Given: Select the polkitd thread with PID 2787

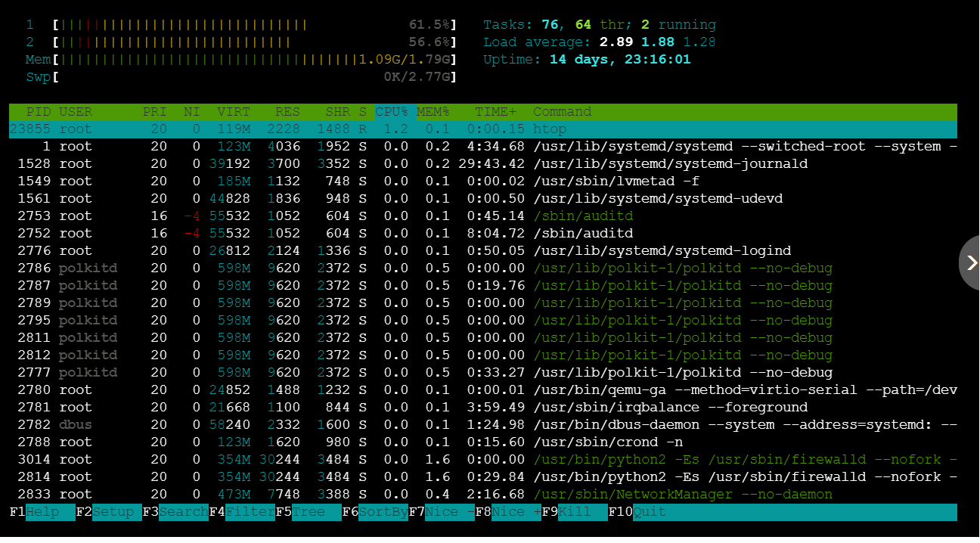Looking at the screenshot, I should [483, 286].
